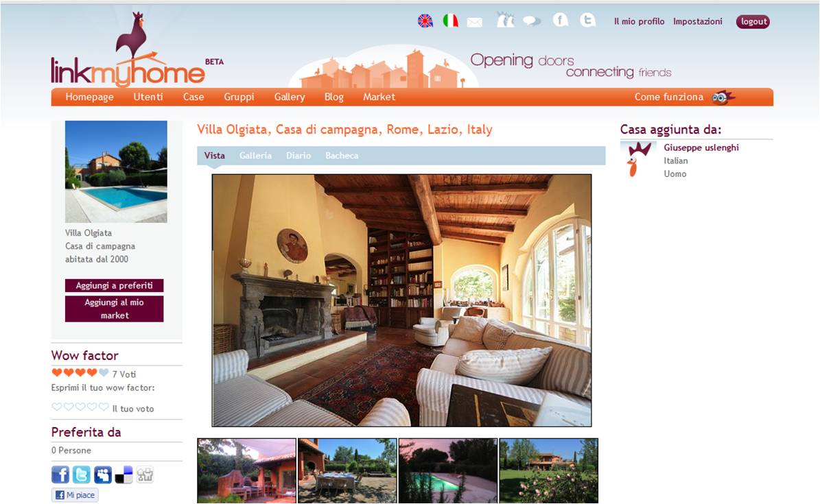Share via Delicious bookmark icon
Screen dimensions: 820x504
pos(124,475)
